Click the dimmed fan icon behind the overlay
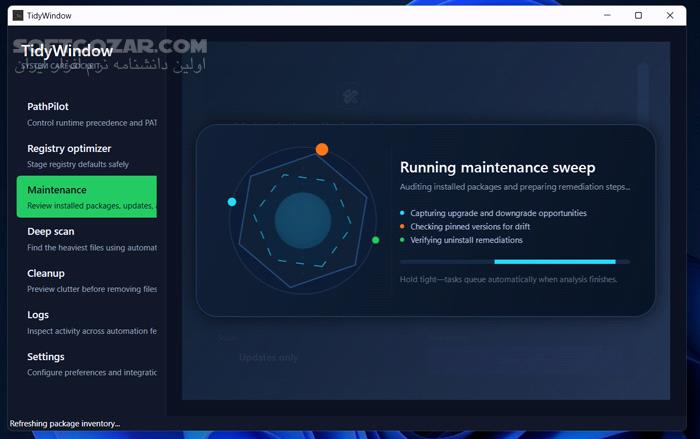 tap(351, 97)
